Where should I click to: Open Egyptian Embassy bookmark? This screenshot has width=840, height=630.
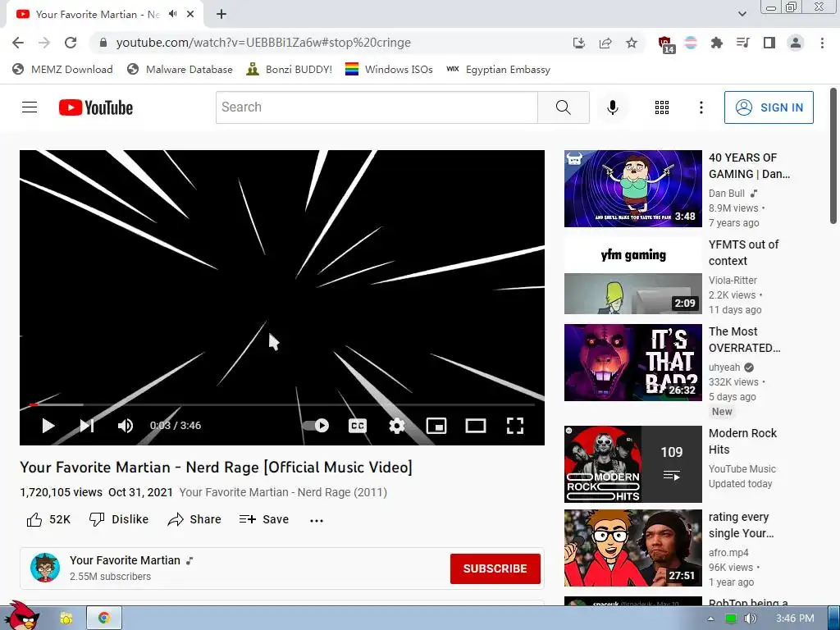click(x=498, y=69)
